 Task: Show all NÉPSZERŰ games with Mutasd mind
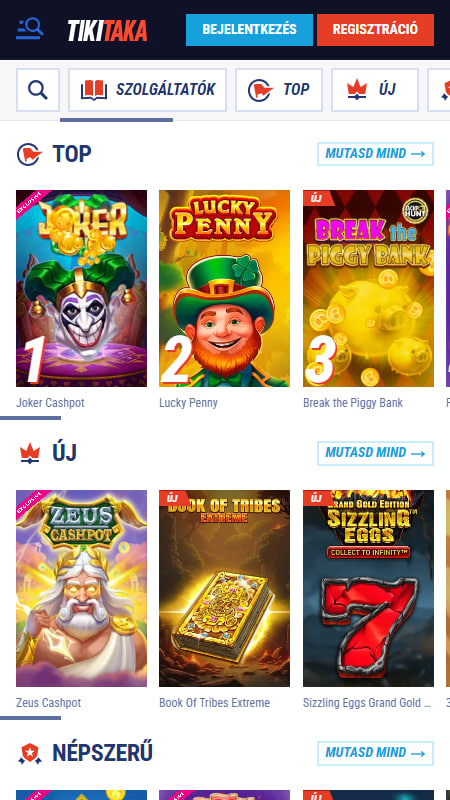(375, 753)
